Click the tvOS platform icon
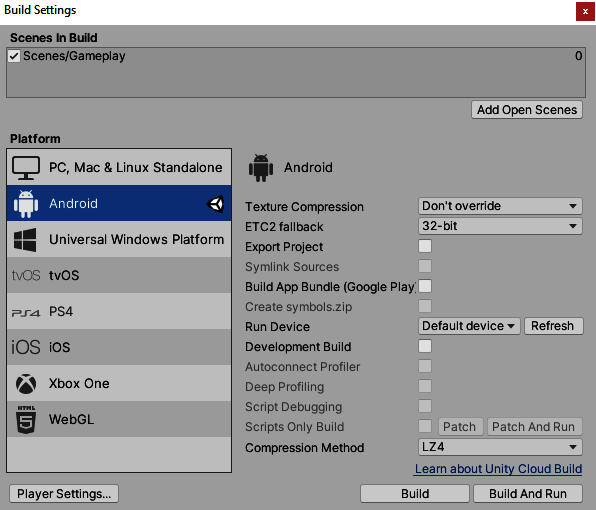Screen dimensions: 596x510 (x=26, y=276)
